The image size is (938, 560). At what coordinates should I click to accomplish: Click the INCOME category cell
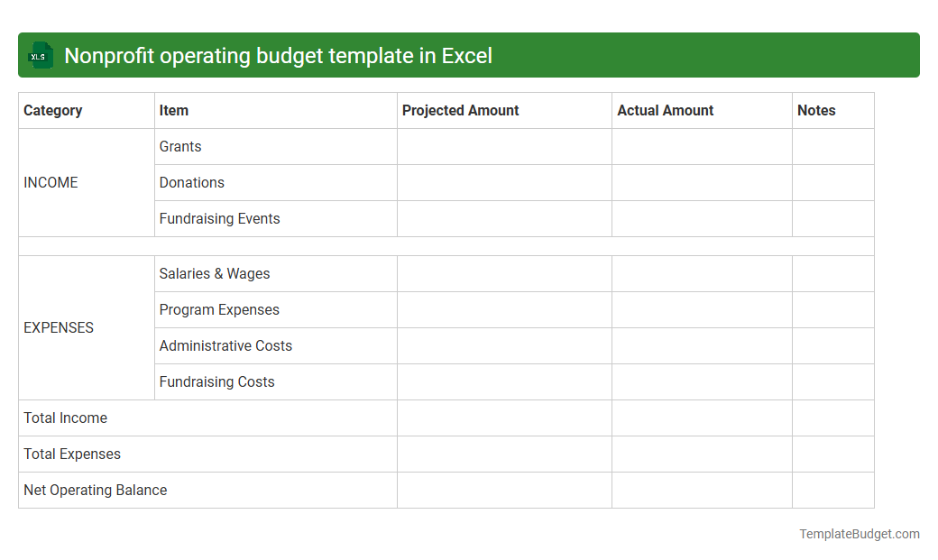point(51,182)
